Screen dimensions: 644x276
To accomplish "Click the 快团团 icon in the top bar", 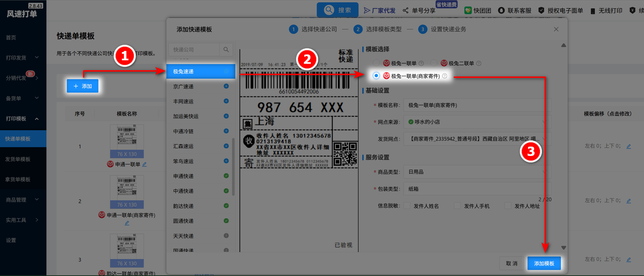I will (468, 10).
